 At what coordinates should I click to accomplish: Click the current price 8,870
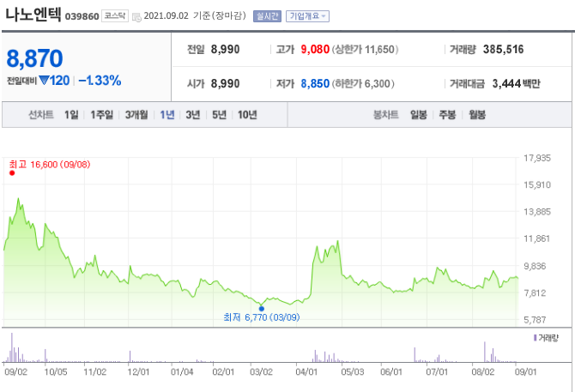click(x=35, y=58)
